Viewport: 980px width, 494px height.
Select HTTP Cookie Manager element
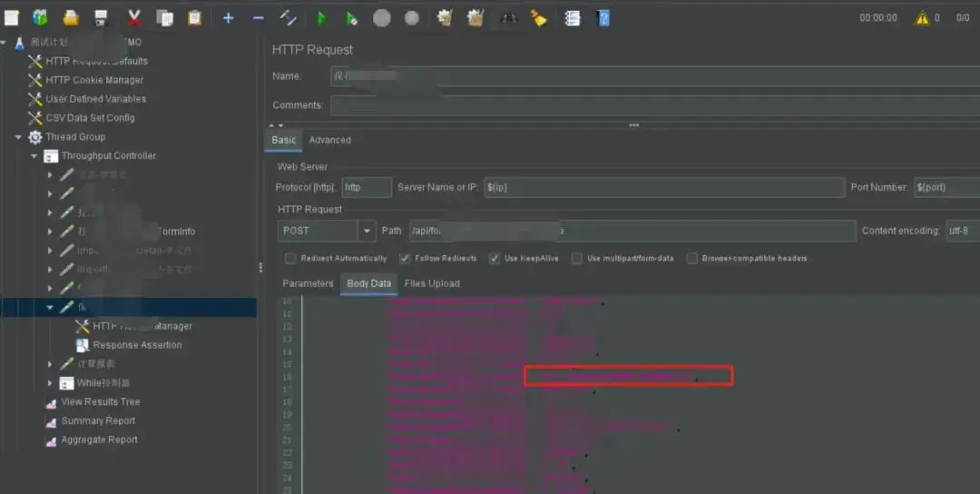coord(94,80)
